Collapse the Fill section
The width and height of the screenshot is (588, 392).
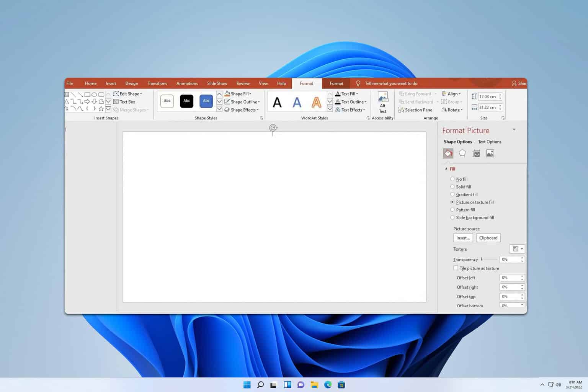[446, 169]
